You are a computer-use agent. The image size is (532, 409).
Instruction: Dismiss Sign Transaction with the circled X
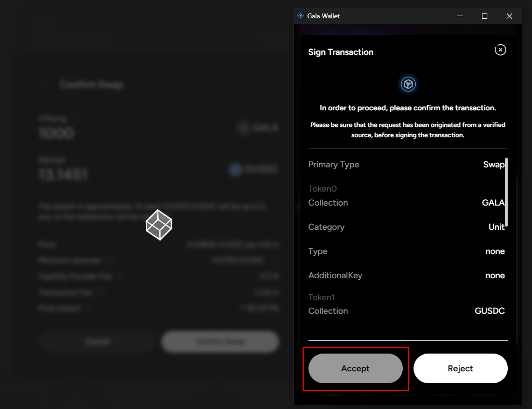pyautogui.click(x=500, y=50)
